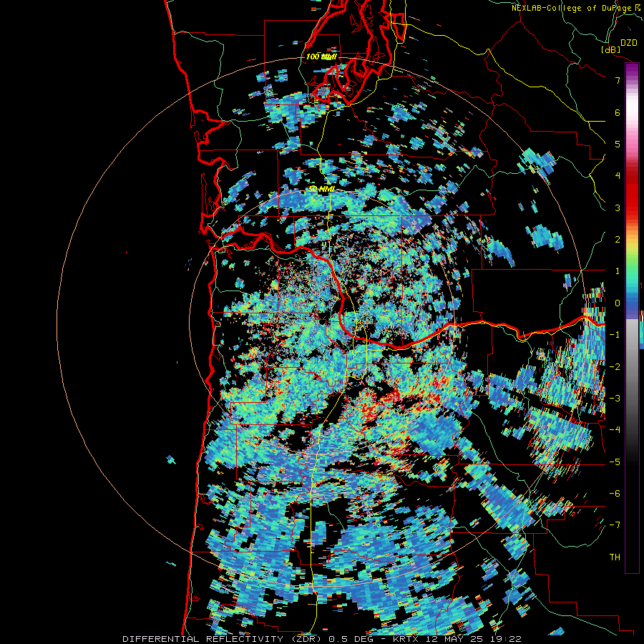Screen dimensions: 644x644
Task: Click the -3 label on the color scale
Action: coord(615,399)
